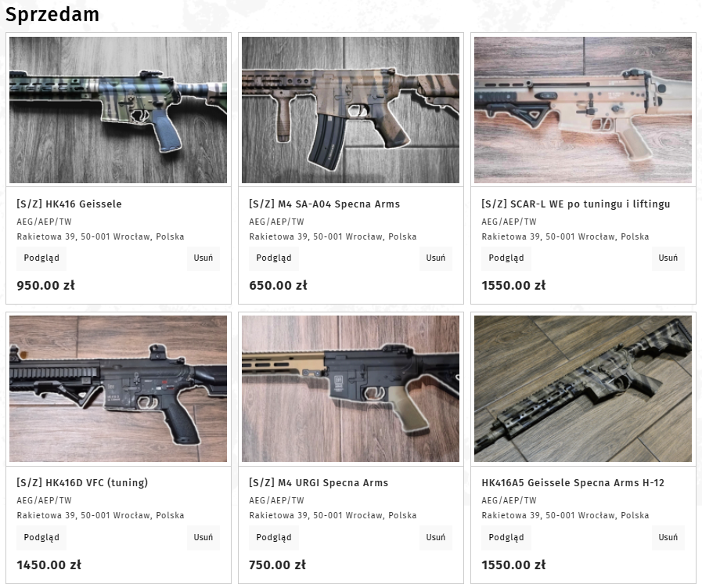Delete the M4 URGI listing with Usuń
This screenshot has width=702, height=588.
pyautogui.click(x=436, y=537)
